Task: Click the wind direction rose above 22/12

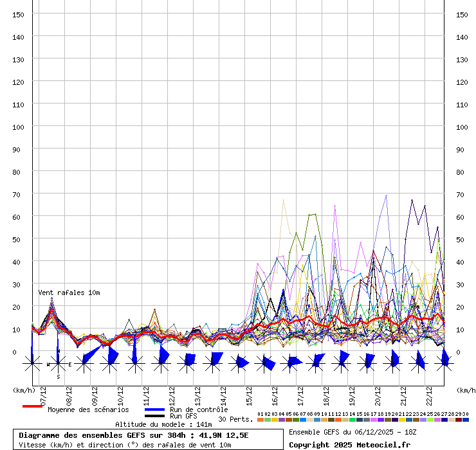Action: [418, 363]
